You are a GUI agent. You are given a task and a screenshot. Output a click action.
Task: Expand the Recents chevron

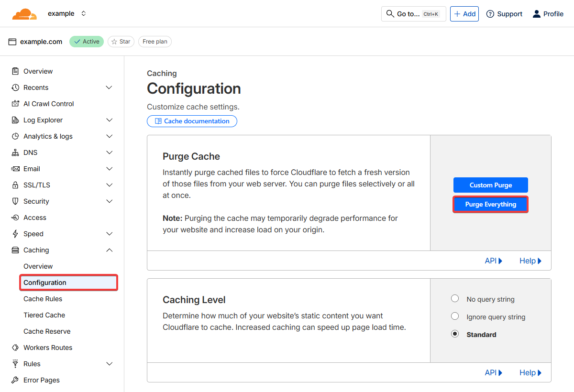coord(109,87)
